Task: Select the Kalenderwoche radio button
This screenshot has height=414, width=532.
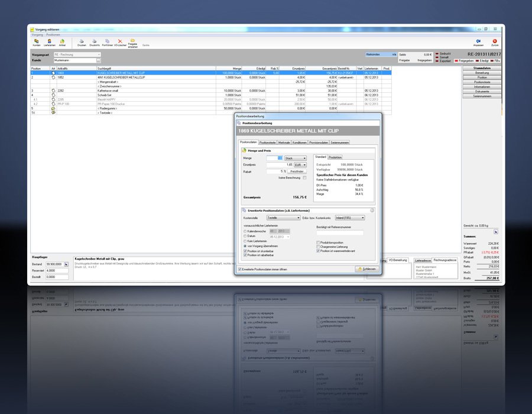Action: [x=245, y=231]
